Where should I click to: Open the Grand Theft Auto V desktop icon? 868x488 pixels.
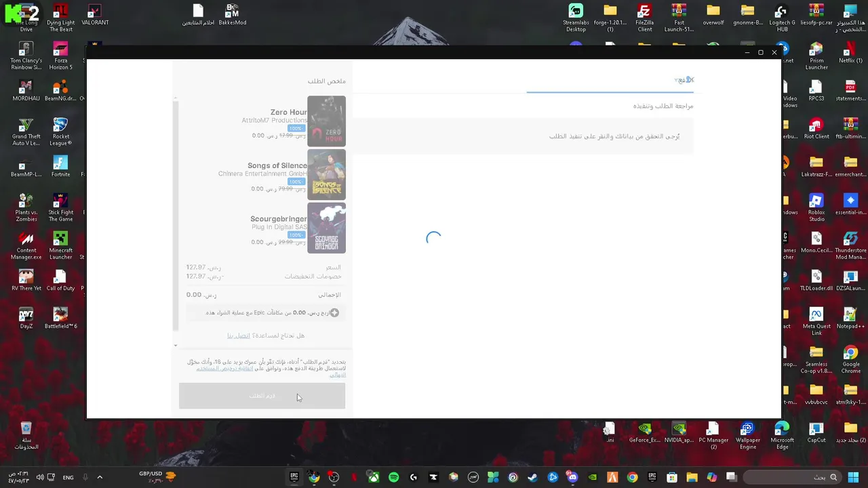point(26,131)
